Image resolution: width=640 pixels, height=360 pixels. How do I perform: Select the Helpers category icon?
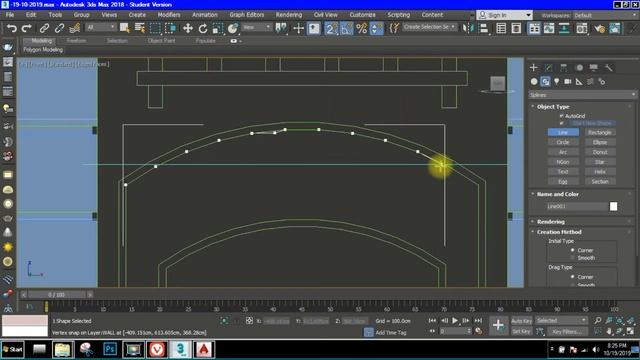click(579, 82)
